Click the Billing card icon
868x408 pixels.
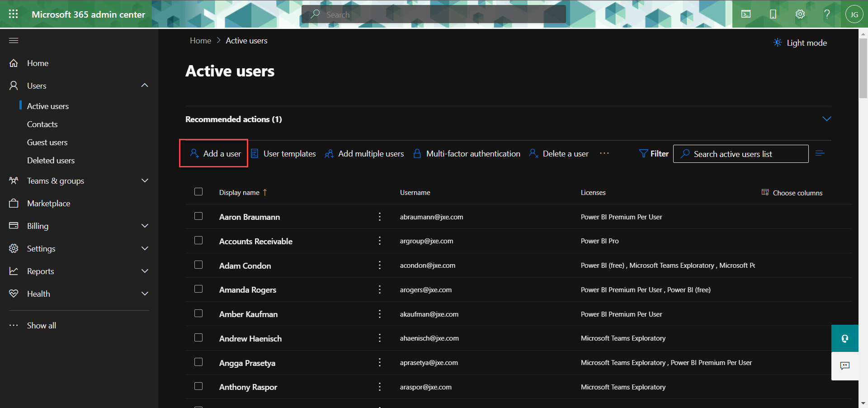click(14, 225)
